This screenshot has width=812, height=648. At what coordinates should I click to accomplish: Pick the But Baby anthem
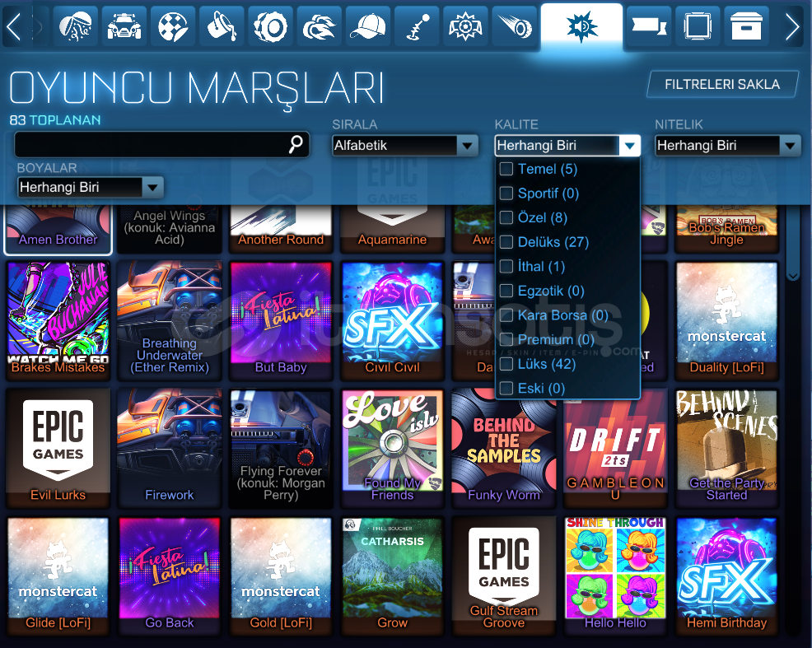pos(281,320)
